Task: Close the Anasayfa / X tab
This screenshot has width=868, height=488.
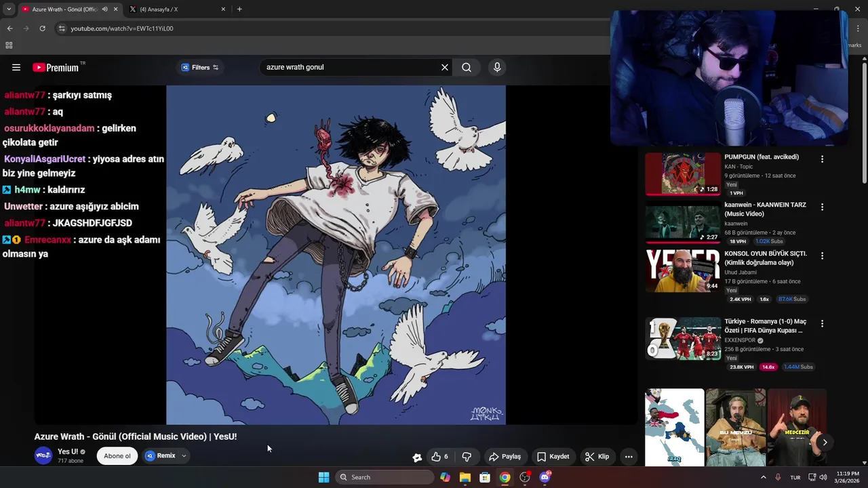Action: [223, 9]
